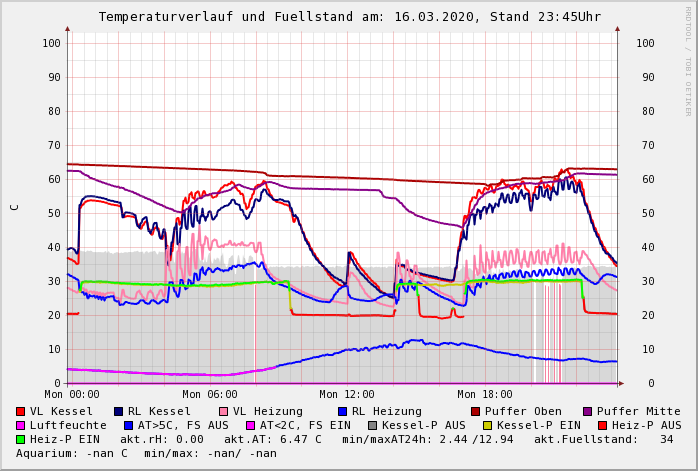The image size is (698, 471).
Task: Click the Mon 18:00 time axis label
Action: tap(485, 395)
